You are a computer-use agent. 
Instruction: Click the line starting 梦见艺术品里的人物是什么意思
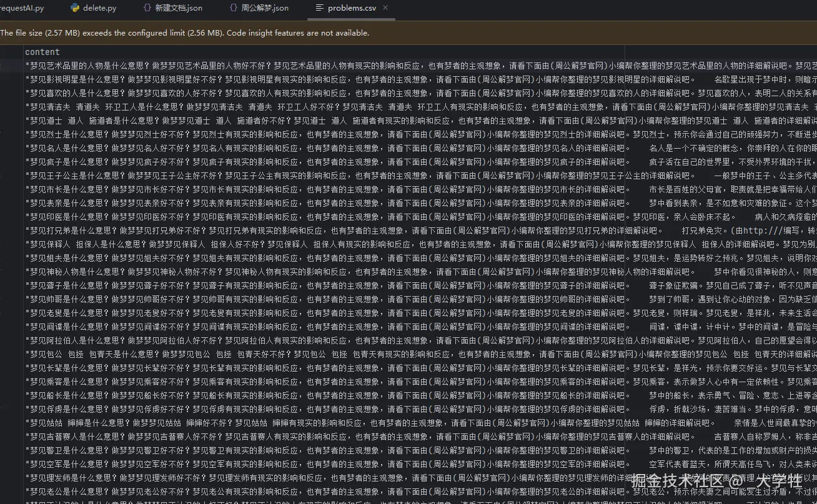coord(421,66)
